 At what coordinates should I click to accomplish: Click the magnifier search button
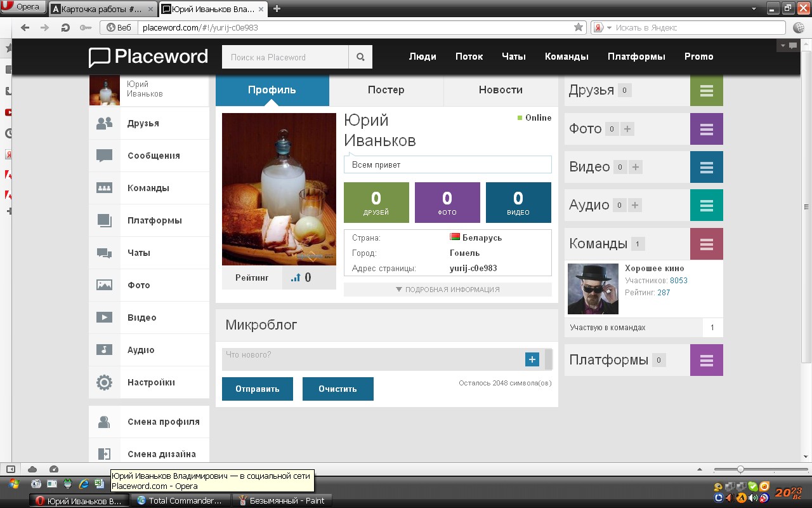(360, 57)
